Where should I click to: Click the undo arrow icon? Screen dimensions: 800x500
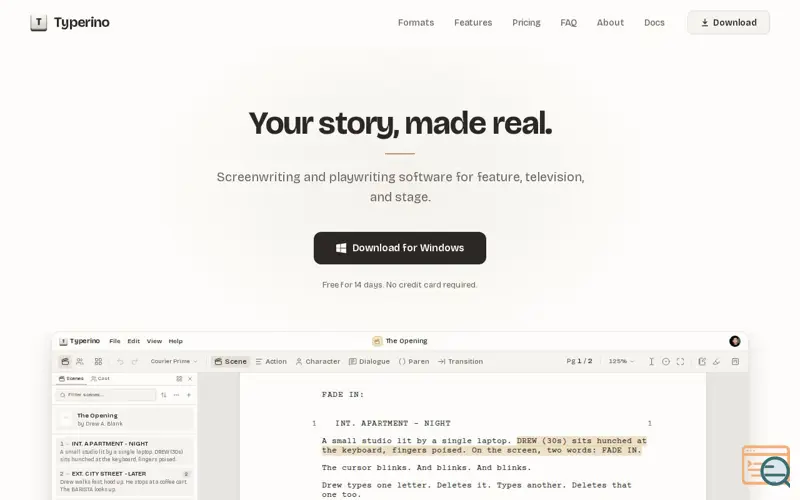pos(120,361)
